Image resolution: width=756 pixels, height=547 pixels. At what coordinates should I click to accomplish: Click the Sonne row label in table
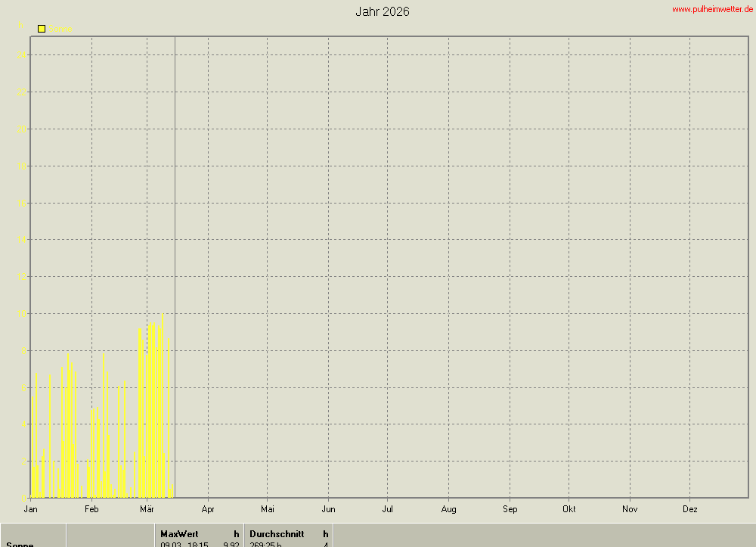pyautogui.click(x=20, y=544)
